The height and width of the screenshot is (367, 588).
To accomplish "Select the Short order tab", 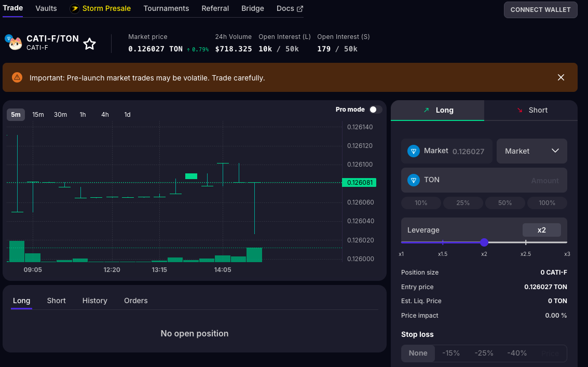I will (530, 111).
